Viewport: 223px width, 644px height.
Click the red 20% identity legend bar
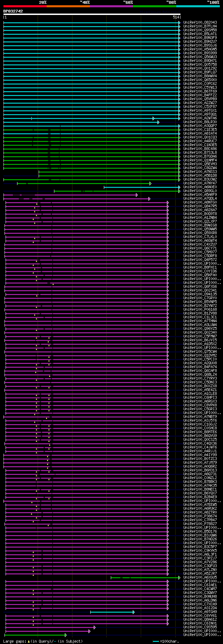25,6
